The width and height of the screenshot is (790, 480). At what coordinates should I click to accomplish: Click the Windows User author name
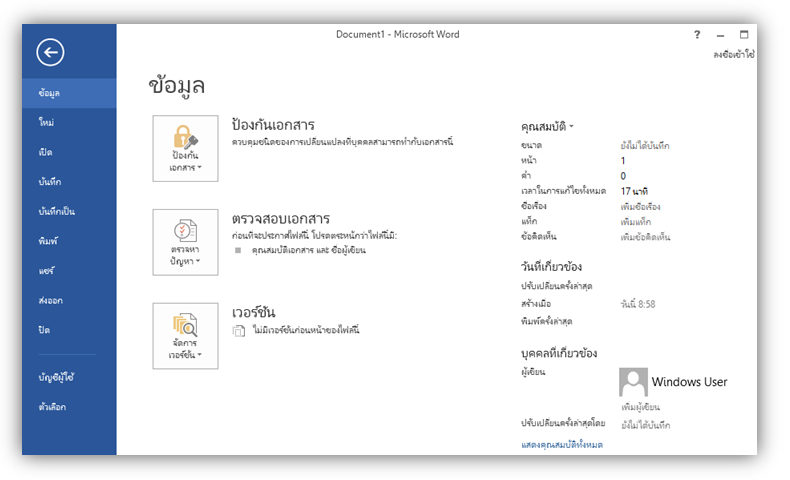689,382
